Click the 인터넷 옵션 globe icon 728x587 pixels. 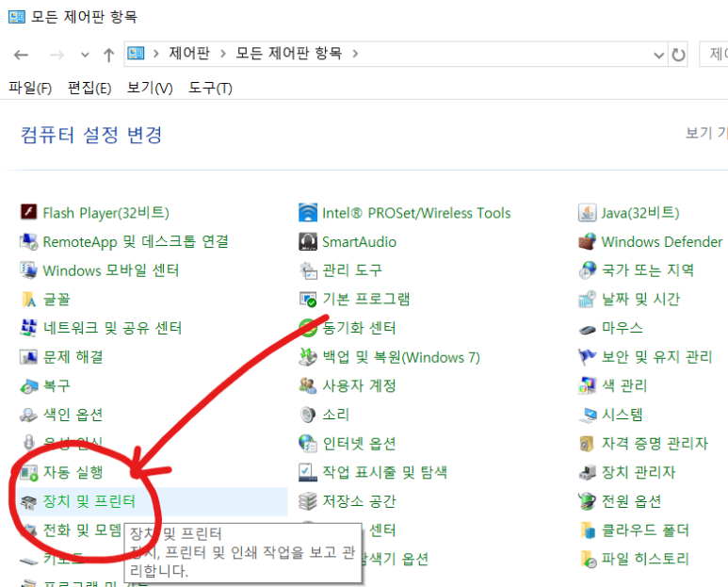[308, 444]
